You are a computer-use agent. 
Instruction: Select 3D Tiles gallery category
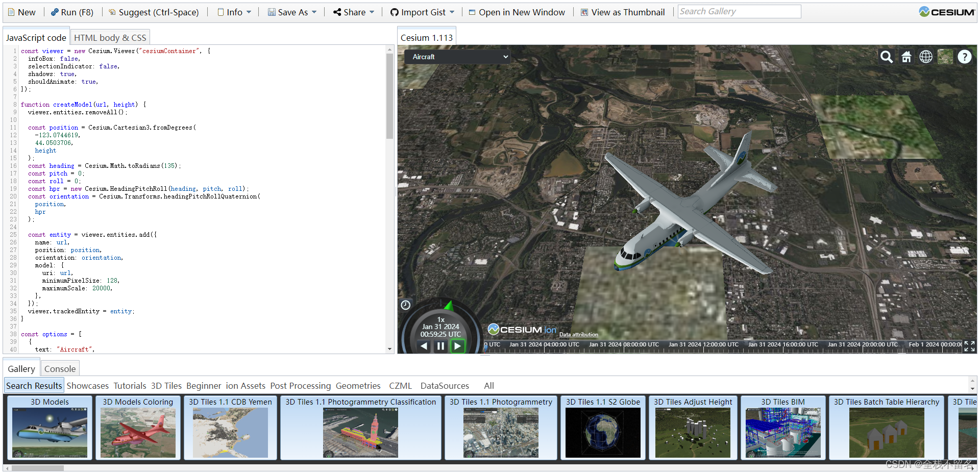click(x=166, y=386)
